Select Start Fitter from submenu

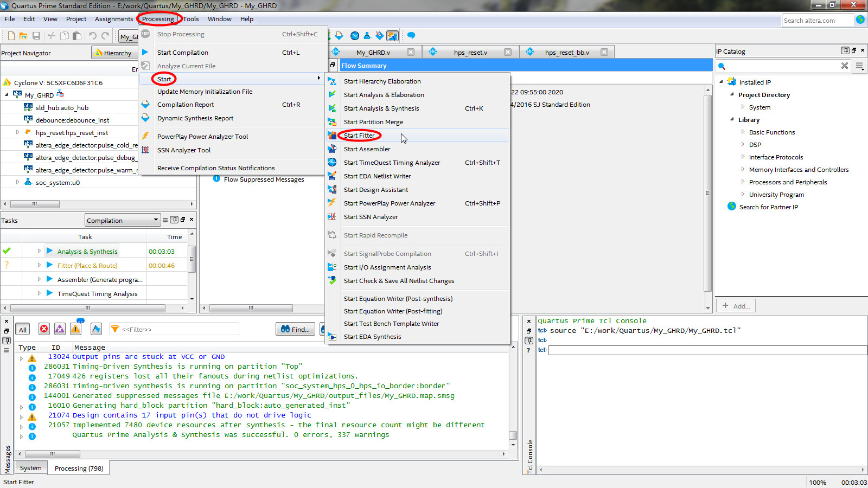417,135
